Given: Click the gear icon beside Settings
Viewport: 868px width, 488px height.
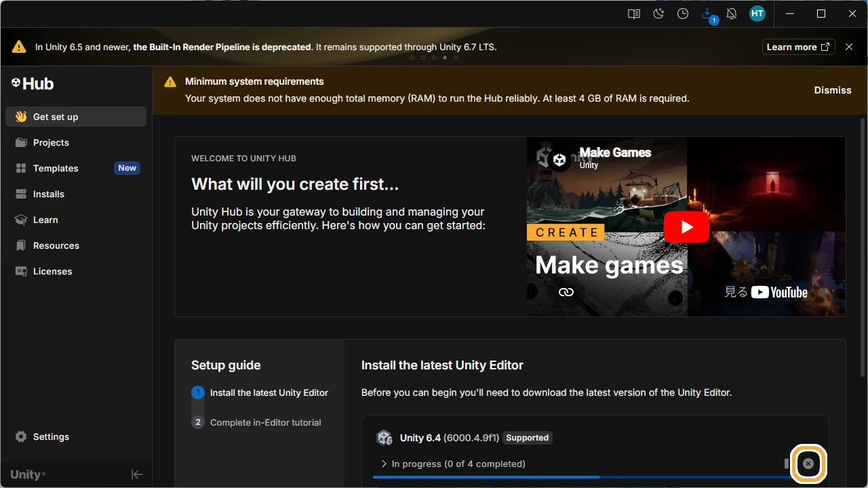Looking at the screenshot, I should click(21, 436).
